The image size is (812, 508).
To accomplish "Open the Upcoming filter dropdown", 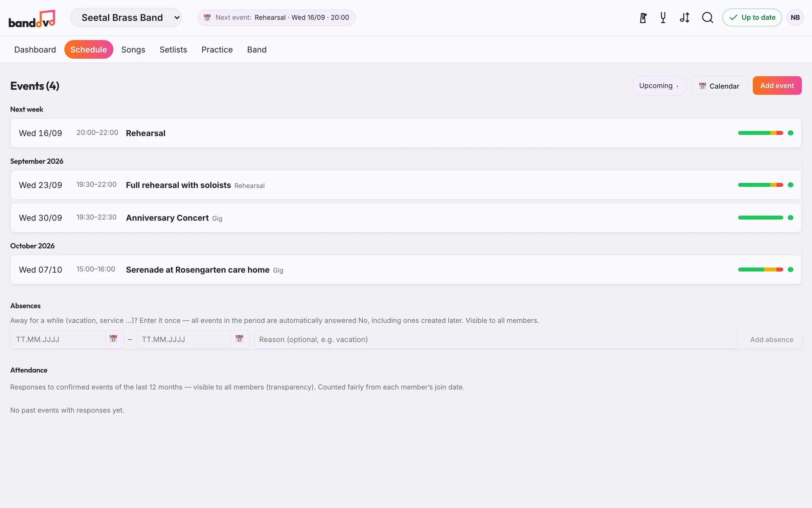I will (x=658, y=86).
